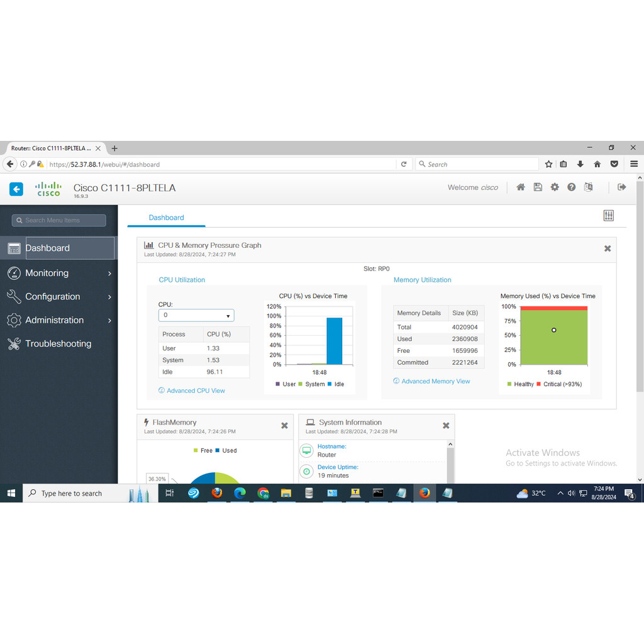Screen dimensions: 644x644
Task: Toggle Critical series in memory chart legend
Action: click(559, 384)
